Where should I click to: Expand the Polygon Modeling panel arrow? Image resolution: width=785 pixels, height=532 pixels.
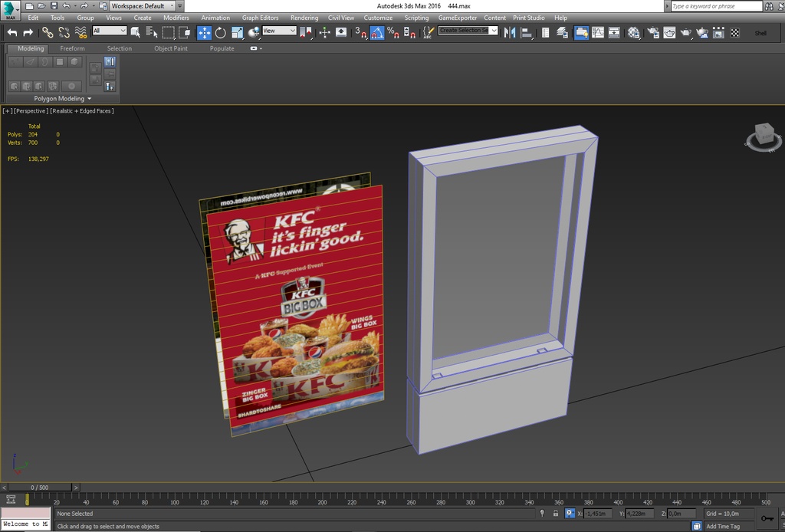pos(89,99)
